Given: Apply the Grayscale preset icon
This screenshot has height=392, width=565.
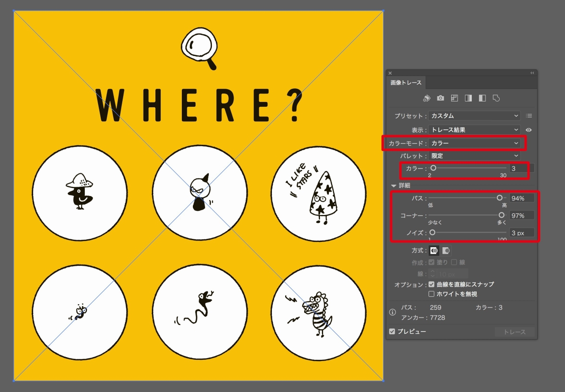Looking at the screenshot, I should coord(468,98).
